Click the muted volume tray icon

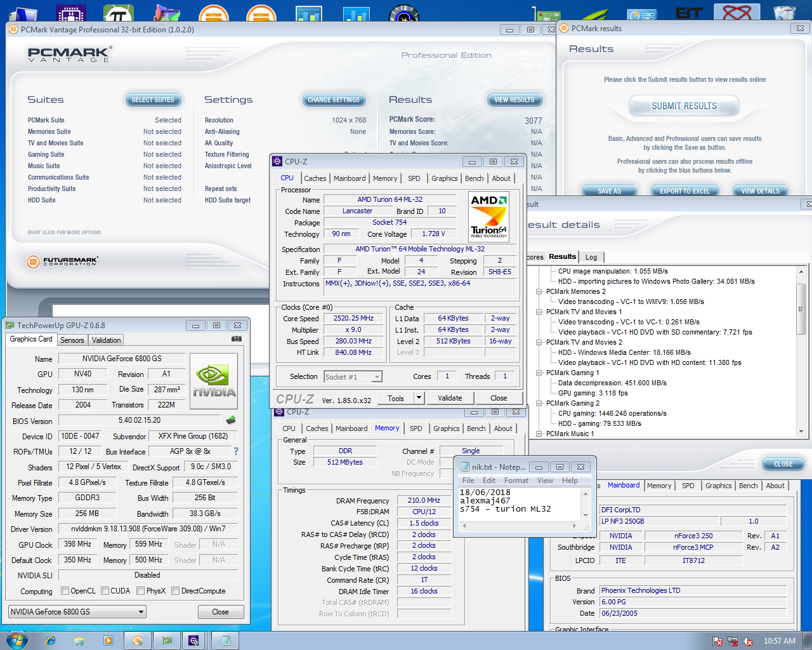click(x=748, y=641)
